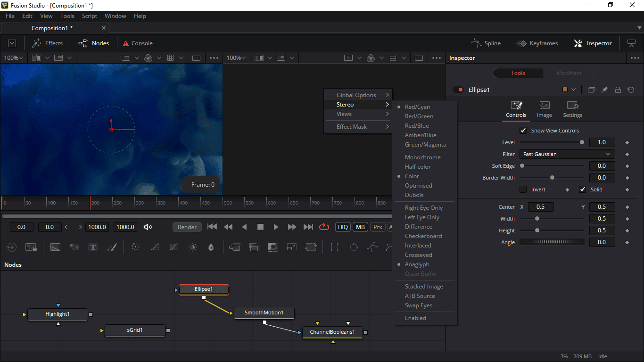Switch to the Modifiers tab
Image resolution: width=644 pixels, height=362 pixels.
pyautogui.click(x=569, y=73)
